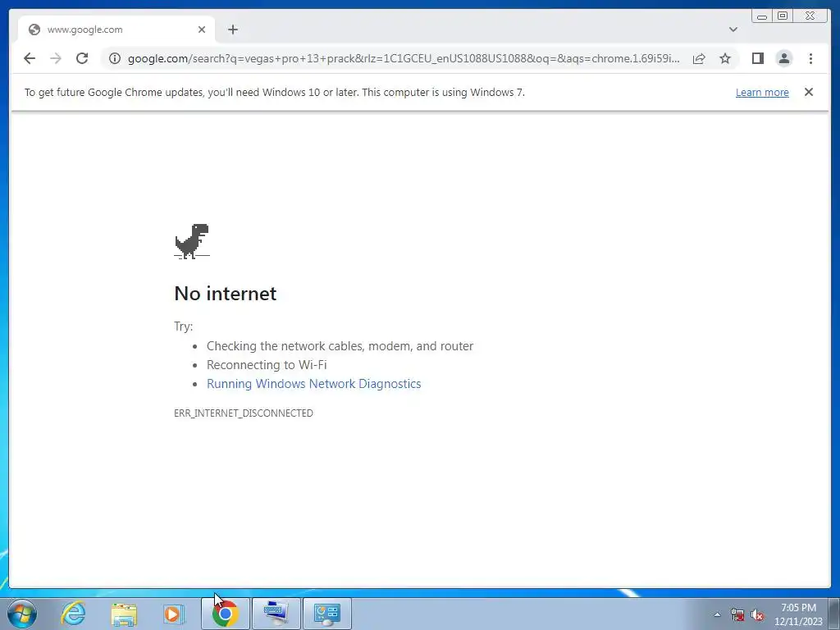Close the www.google.com tab
840x630 pixels.
tap(202, 30)
